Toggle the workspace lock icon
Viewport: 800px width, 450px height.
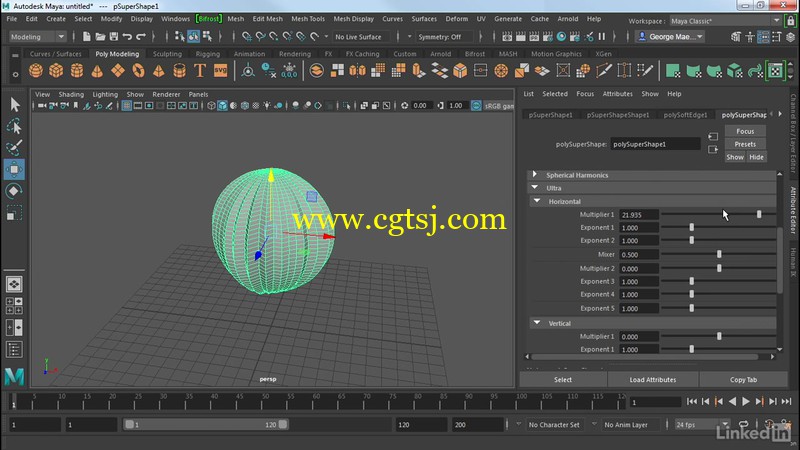coord(790,21)
